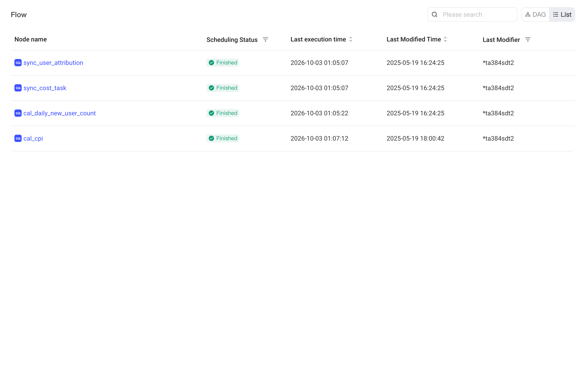Open the sync_cost_task node
The width and height of the screenshot is (586, 392).
click(x=45, y=88)
